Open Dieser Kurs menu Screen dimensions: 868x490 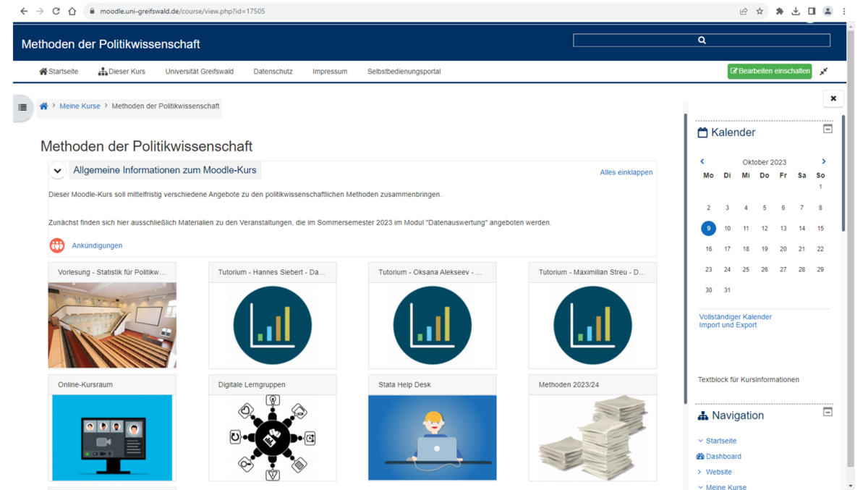pos(122,72)
